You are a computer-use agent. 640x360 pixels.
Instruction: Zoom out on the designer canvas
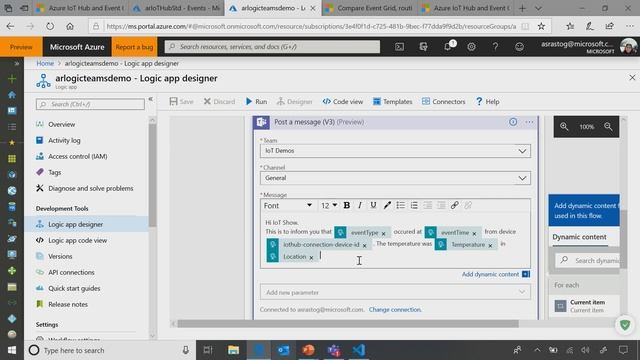[x=608, y=127]
